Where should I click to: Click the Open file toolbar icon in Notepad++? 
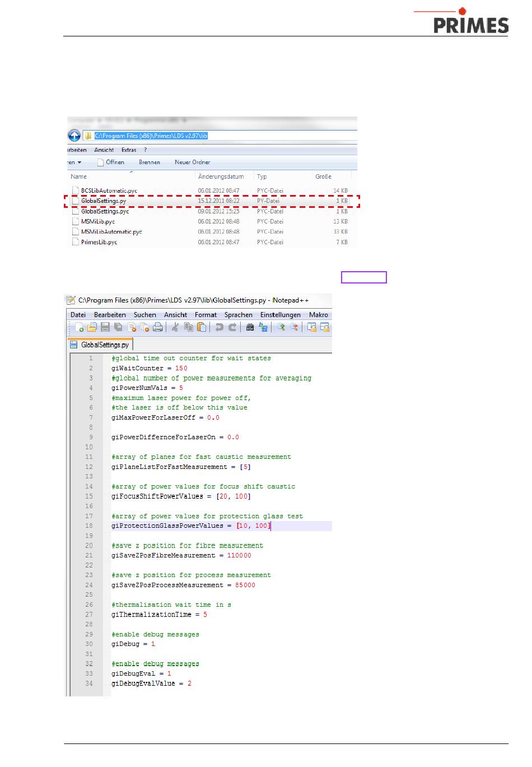click(92, 328)
